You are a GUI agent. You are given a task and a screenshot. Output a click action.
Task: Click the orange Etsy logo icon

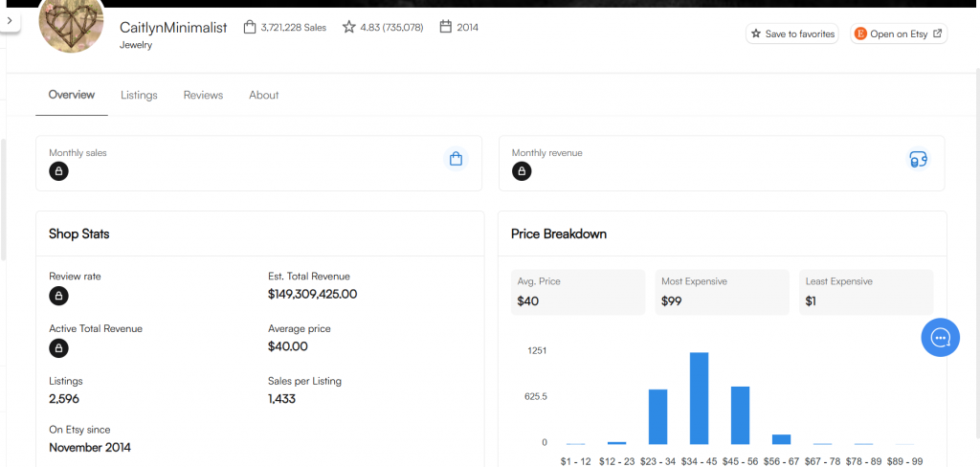coord(860,33)
